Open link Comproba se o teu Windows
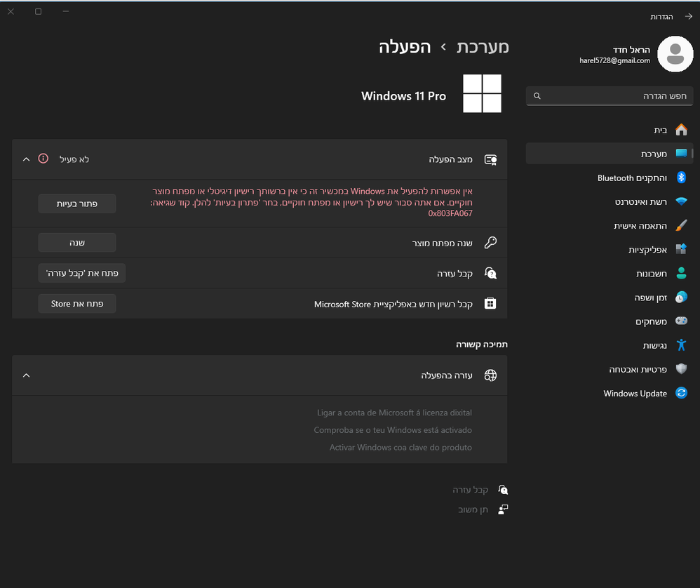Image resolution: width=700 pixels, height=588 pixels. point(393,430)
